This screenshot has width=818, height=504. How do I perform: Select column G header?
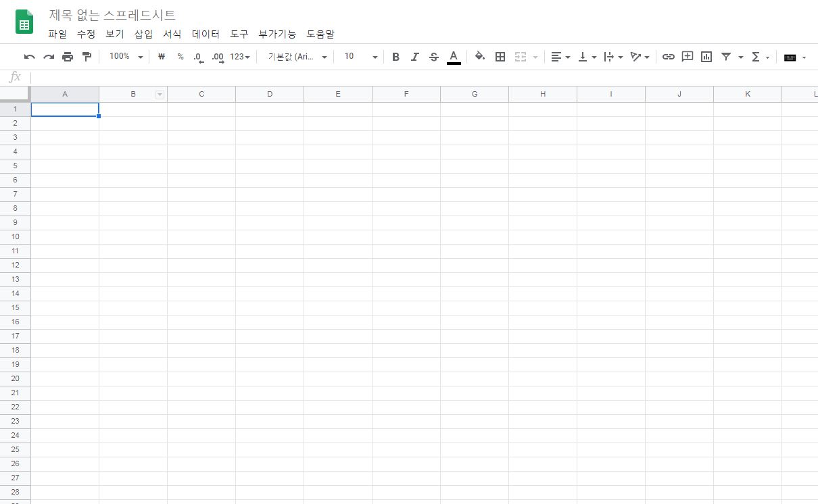475,94
